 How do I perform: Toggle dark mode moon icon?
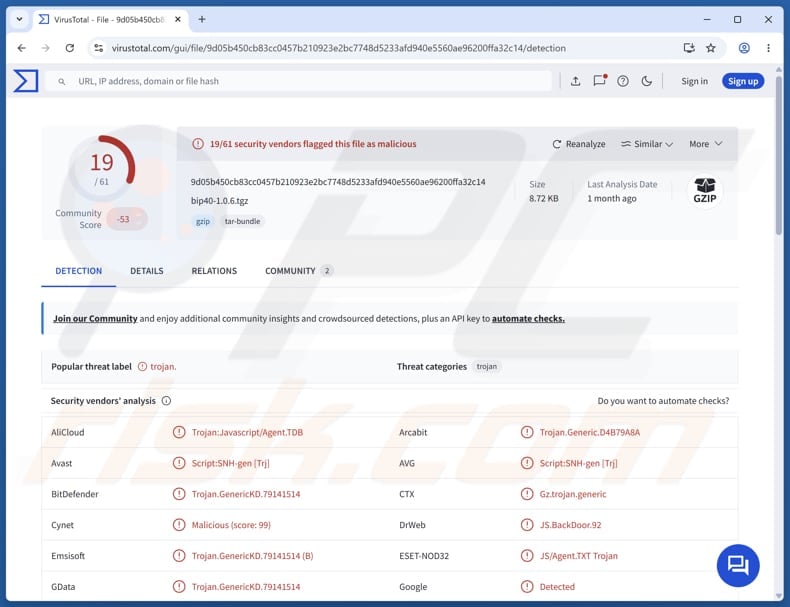pos(646,81)
